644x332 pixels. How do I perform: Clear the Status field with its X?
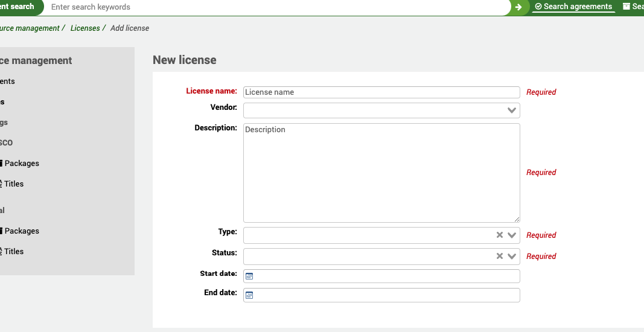coord(500,257)
